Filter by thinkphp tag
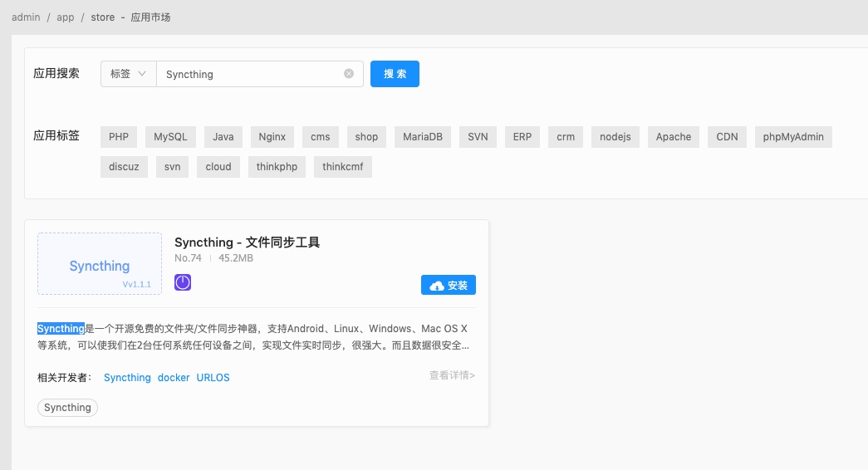Screen dimensions: 868x470 pos(277,167)
